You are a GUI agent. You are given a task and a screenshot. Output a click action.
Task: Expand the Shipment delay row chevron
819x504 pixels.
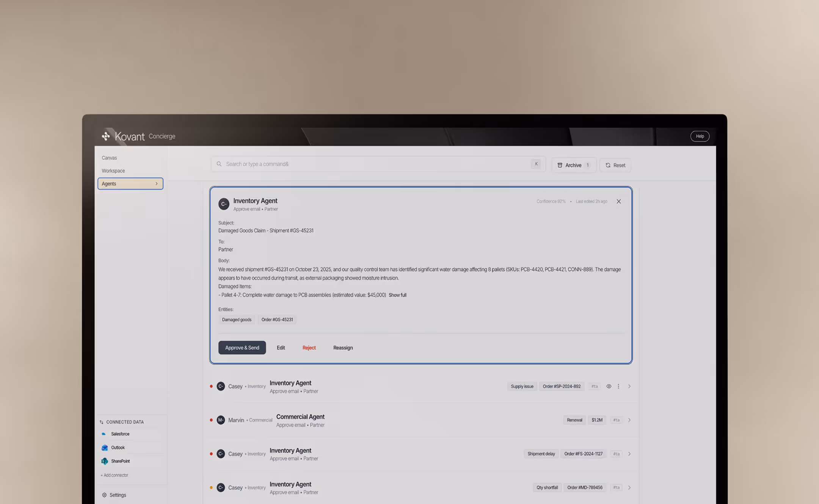(629, 454)
